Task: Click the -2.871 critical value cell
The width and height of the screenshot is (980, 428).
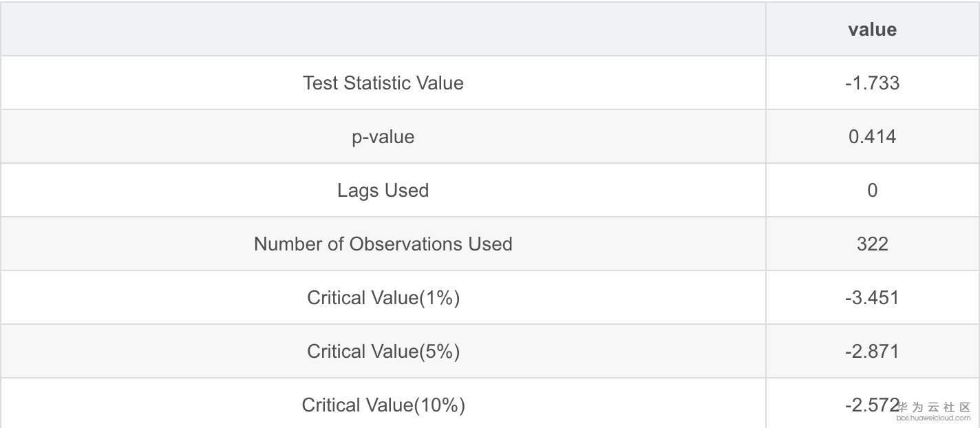Action: 872,352
